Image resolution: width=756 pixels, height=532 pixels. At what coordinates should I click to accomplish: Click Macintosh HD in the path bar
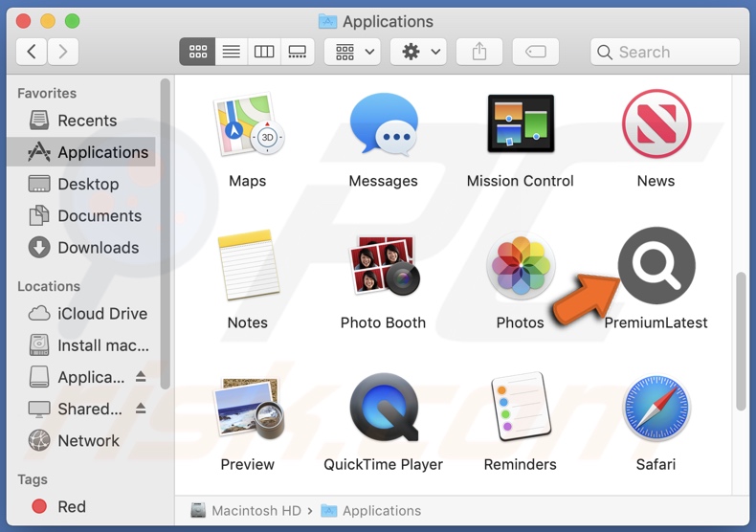[246, 511]
